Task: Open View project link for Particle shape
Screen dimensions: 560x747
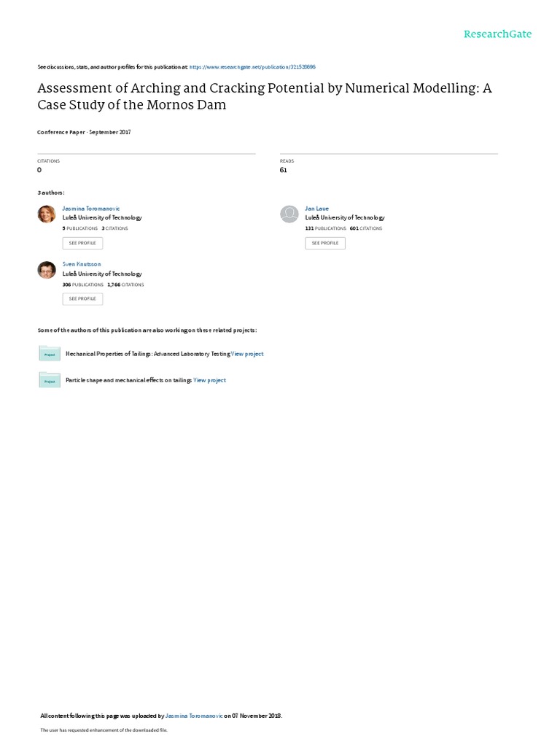Action: [x=210, y=380]
